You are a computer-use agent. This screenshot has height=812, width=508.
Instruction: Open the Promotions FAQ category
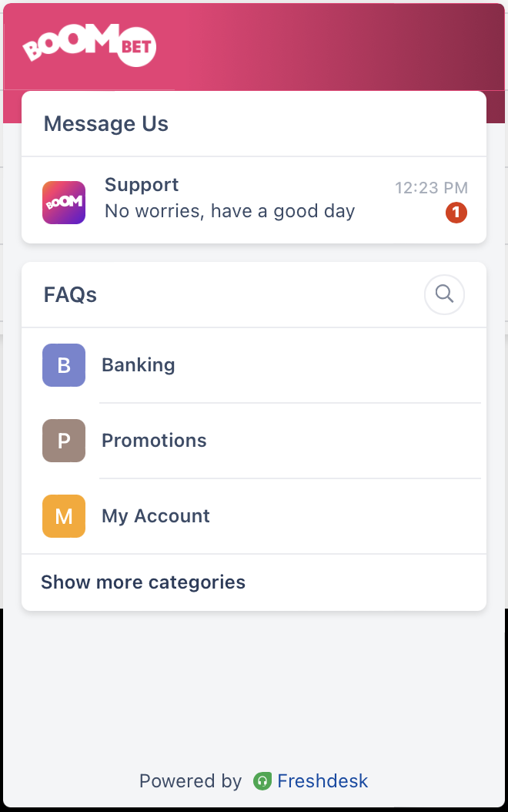(x=254, y=441)
